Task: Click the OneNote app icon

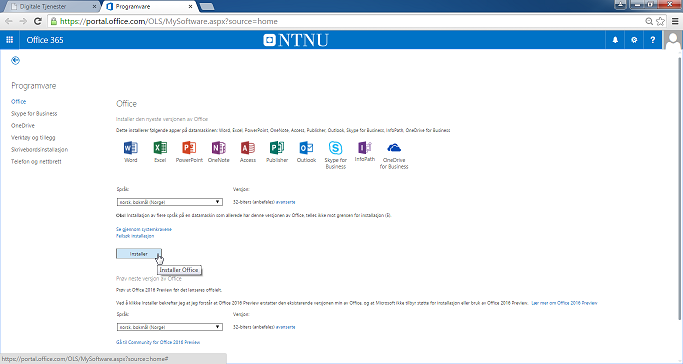Action: coord(218,148)
